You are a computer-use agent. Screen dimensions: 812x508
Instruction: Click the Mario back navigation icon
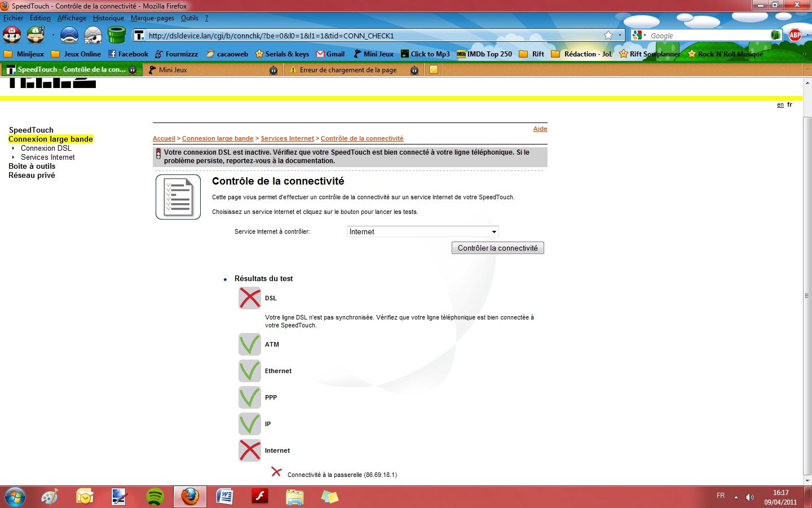(12, 35)
